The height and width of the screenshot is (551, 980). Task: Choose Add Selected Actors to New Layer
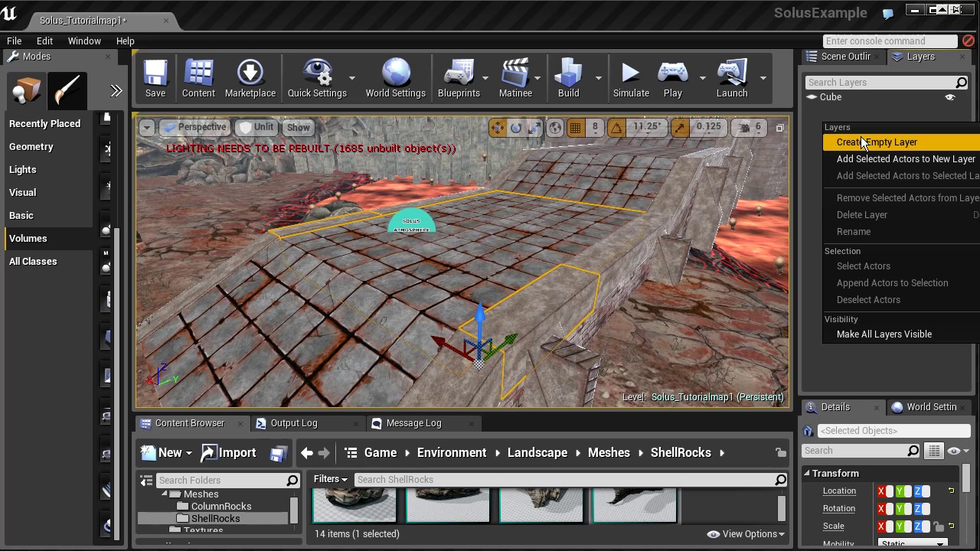click(x=901, y=159)
